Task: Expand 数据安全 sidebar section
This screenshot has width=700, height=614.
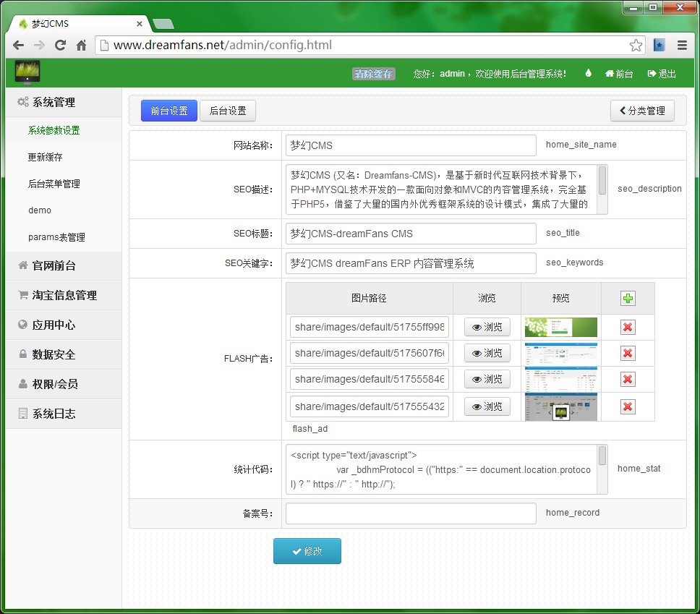Action: pyautogui.click(x=64, y=354)
